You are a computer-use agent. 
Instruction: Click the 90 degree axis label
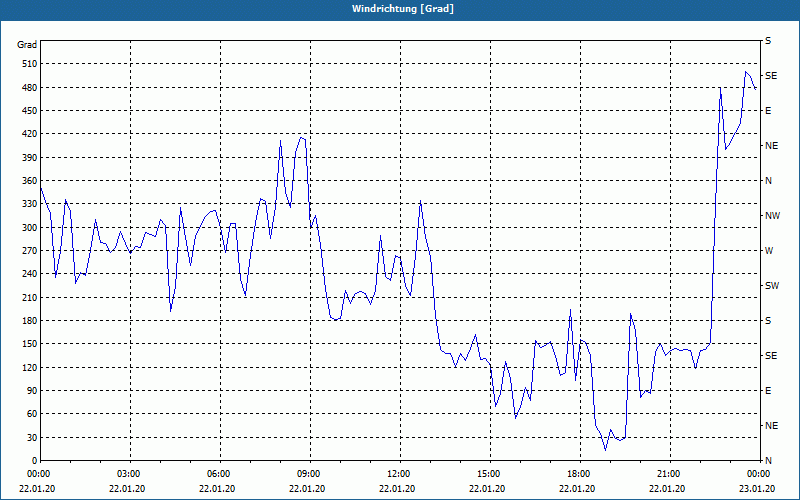33,391
